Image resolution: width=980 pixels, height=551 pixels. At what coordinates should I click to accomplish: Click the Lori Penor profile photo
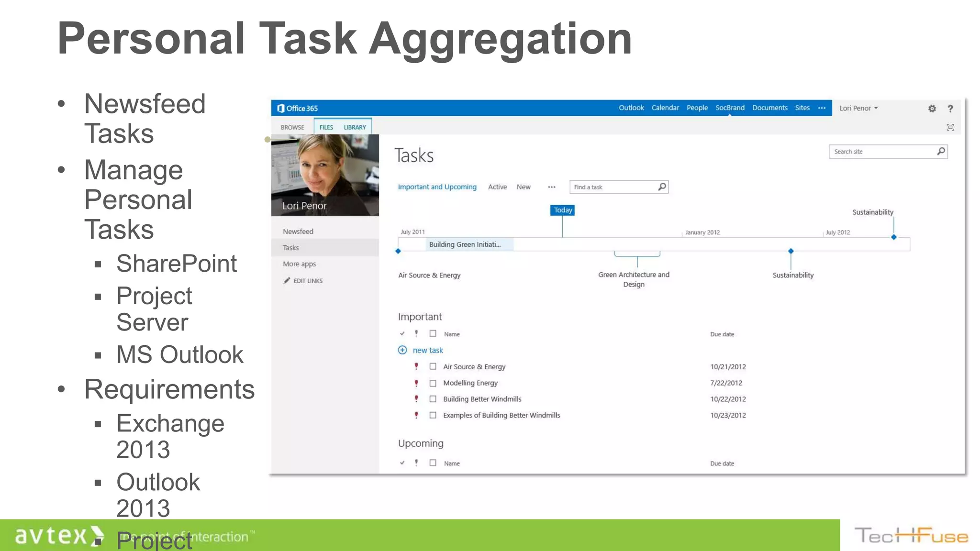pos(325,175)
